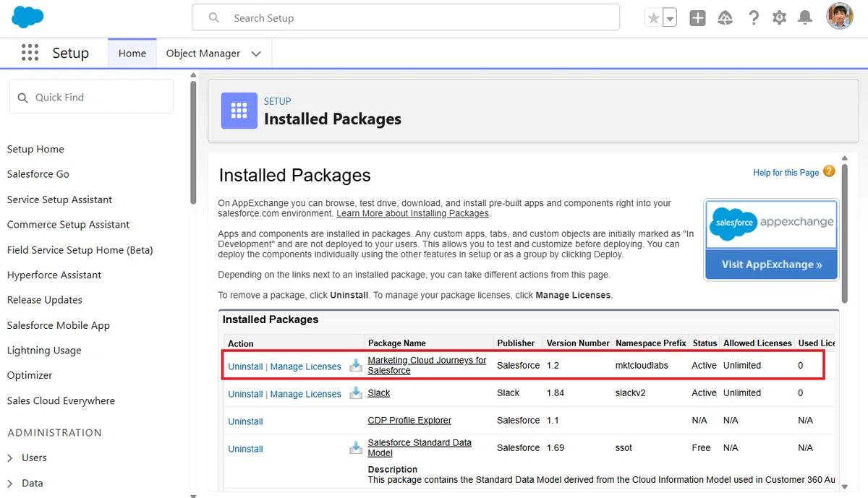Viewport: 868px width, 498px height.
Task: Uninstall Salesforce Standard Data Model
Action: click(x=245, y=449)
